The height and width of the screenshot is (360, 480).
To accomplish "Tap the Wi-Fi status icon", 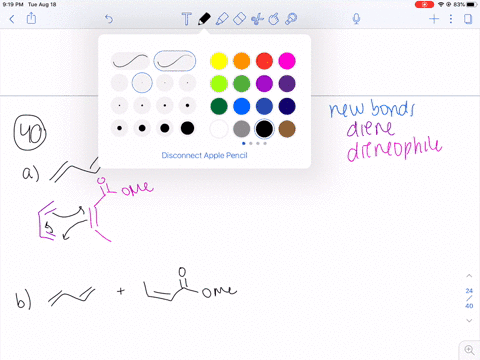I will (441, 5).
